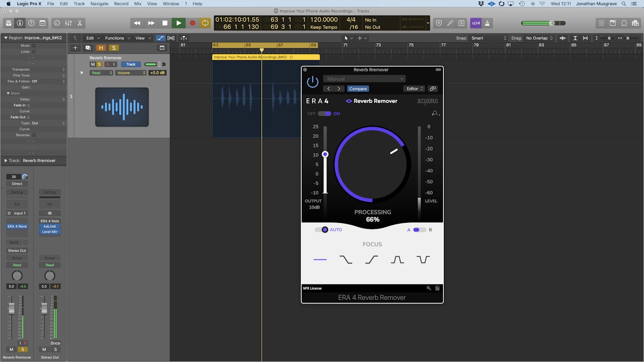Toggle the metronome click icon

point(487,23)
